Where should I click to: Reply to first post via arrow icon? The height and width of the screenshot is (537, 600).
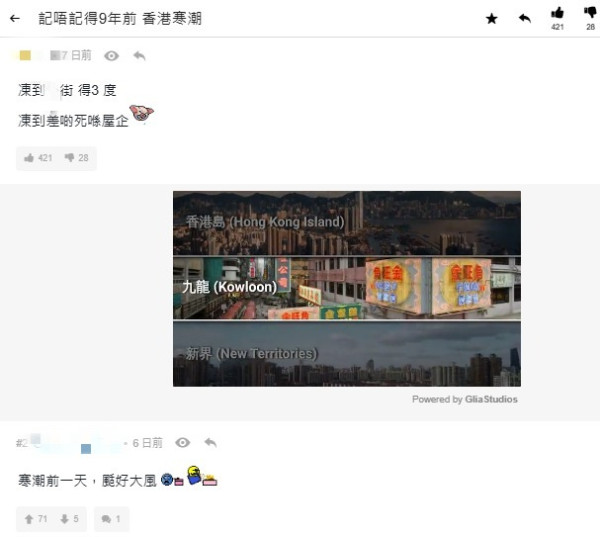point(139,56)
